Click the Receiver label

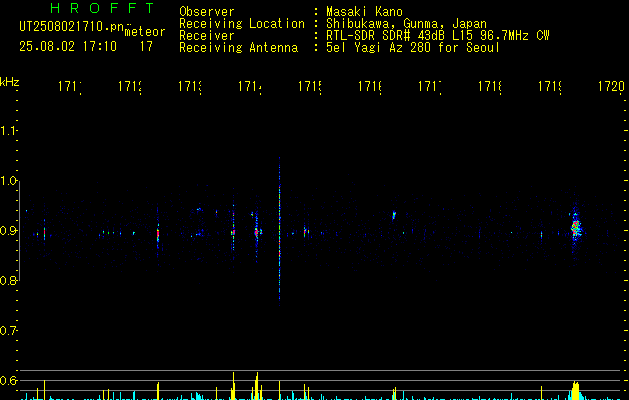pos(207,36)
